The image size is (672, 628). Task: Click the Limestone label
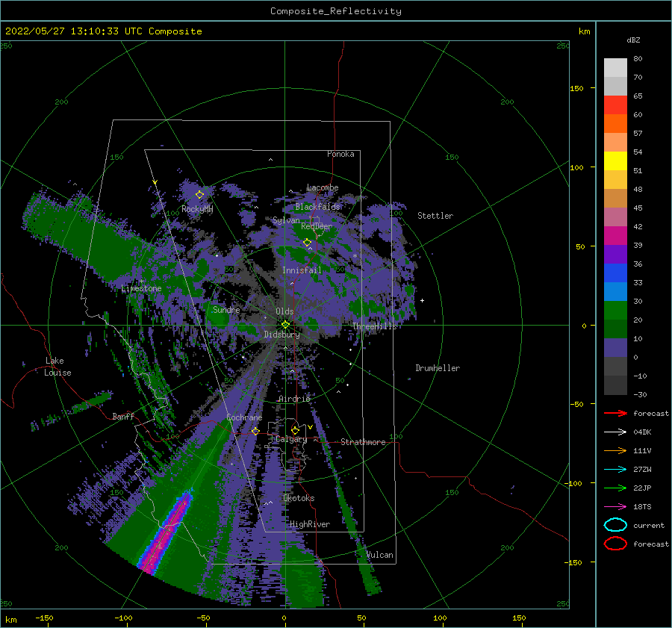pyautogui.click(x=141, y=288)
